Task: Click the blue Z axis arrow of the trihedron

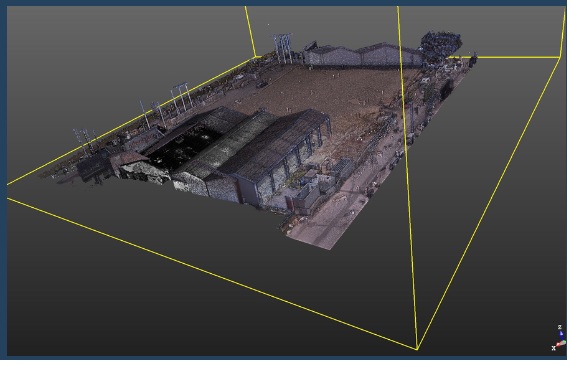Action: click(561, 335)
